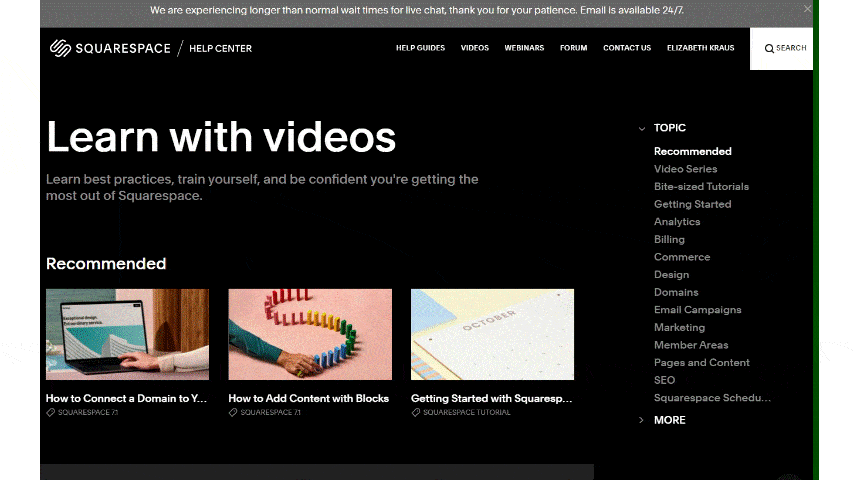
Task: Click the HELP CENTER title link
Action: coord(220,48)
